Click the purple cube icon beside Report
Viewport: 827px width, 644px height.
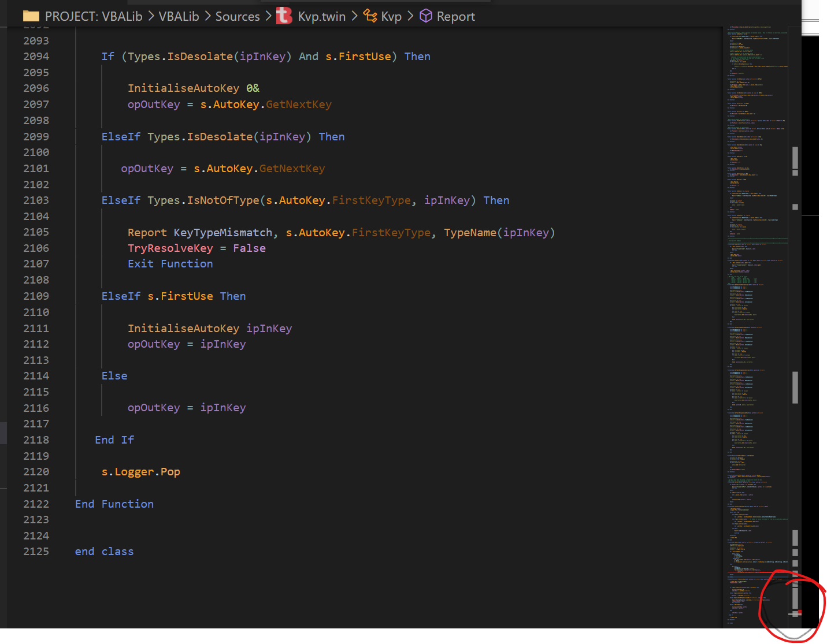pyautogui.click(x=426, y=16)
